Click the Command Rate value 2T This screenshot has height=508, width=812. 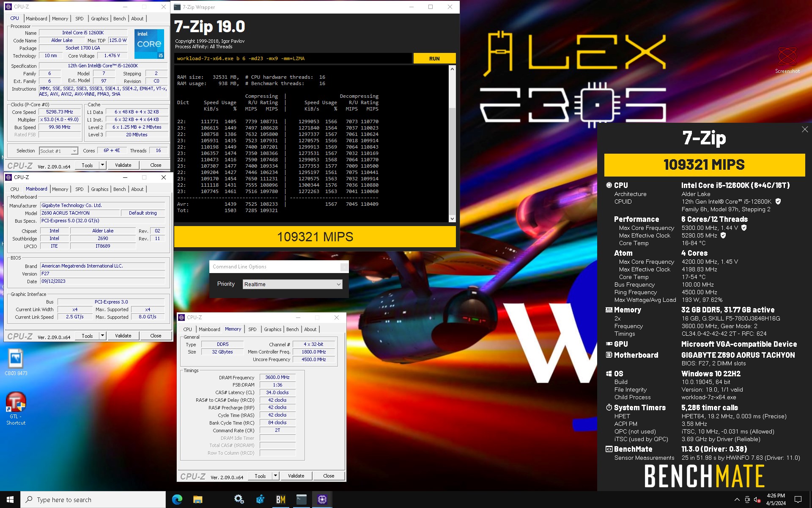pos(277,430)
